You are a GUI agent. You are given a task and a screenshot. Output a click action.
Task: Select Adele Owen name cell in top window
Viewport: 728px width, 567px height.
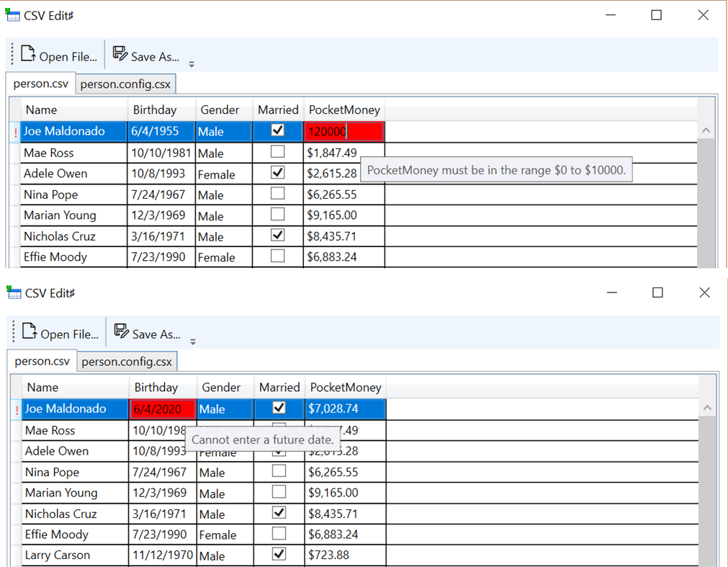click(x=74, y=174)
